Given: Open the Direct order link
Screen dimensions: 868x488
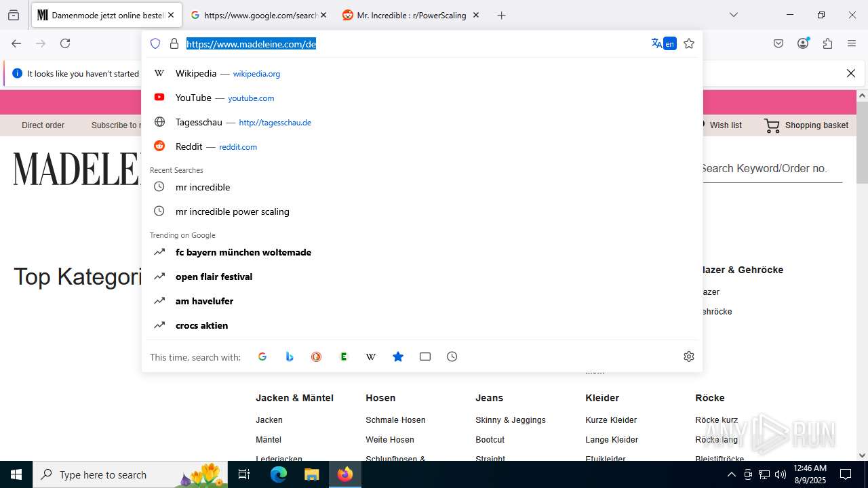Looking at the screenshot, I should click(x=43, y=125).
